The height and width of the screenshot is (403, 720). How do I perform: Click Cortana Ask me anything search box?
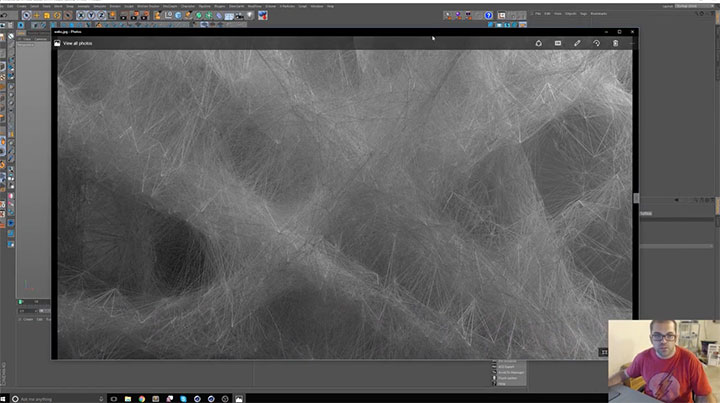tap(59, 399)
